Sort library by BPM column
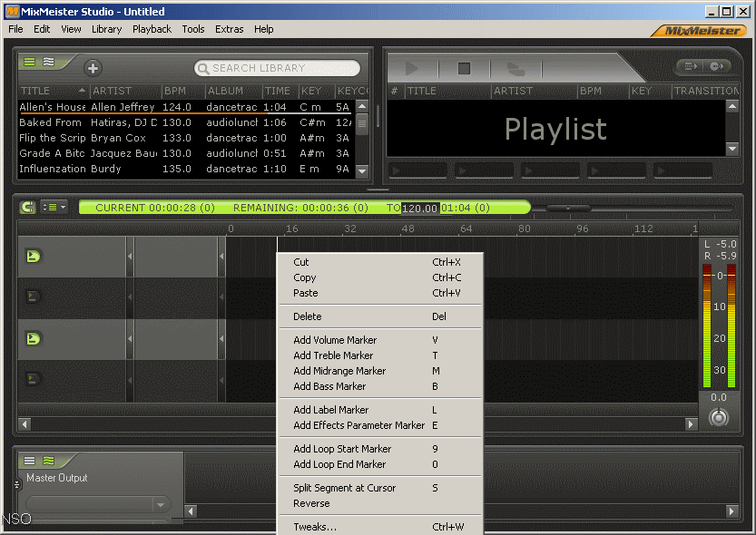Image resolution: width=756 pixels, height=535 pixels. (x=183, y=91)
